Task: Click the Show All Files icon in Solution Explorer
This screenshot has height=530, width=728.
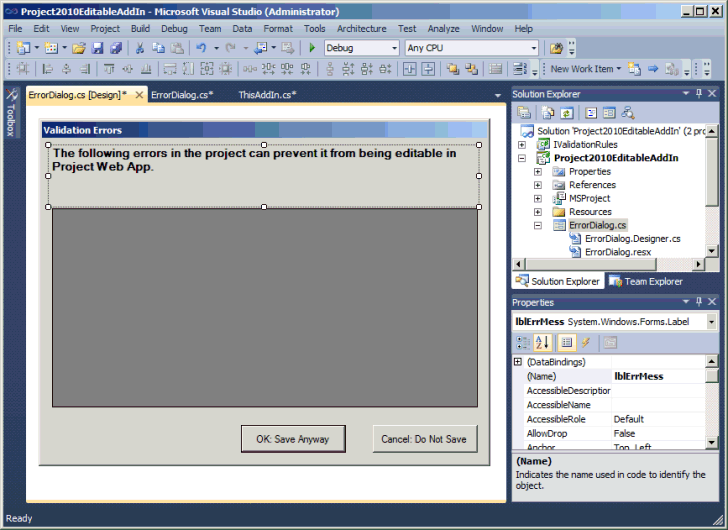Action: pos(548,113)
